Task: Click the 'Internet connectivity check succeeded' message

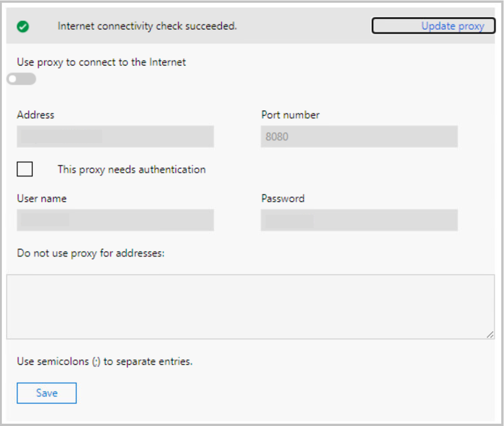Action: [x=147, y=26]
